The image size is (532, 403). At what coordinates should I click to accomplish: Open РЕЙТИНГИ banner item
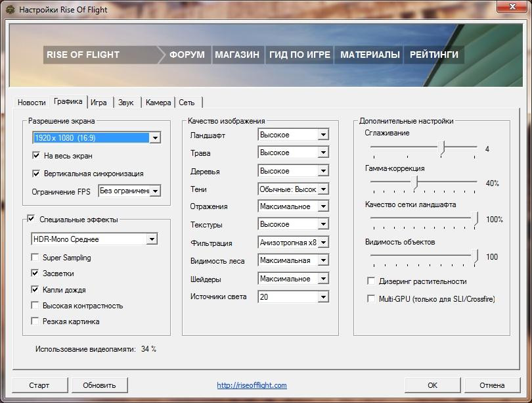click(434, 55)
